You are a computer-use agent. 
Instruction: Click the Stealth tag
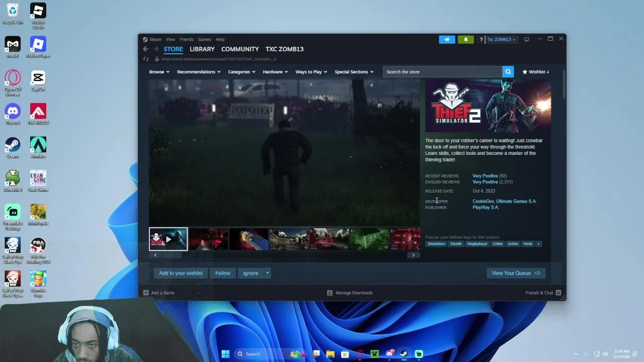click(x=456, y=244)
